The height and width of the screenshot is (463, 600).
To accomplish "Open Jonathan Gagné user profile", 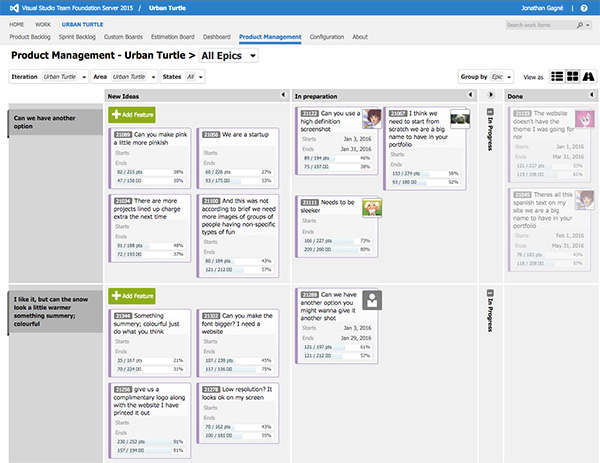I will [x=542, y=8].
